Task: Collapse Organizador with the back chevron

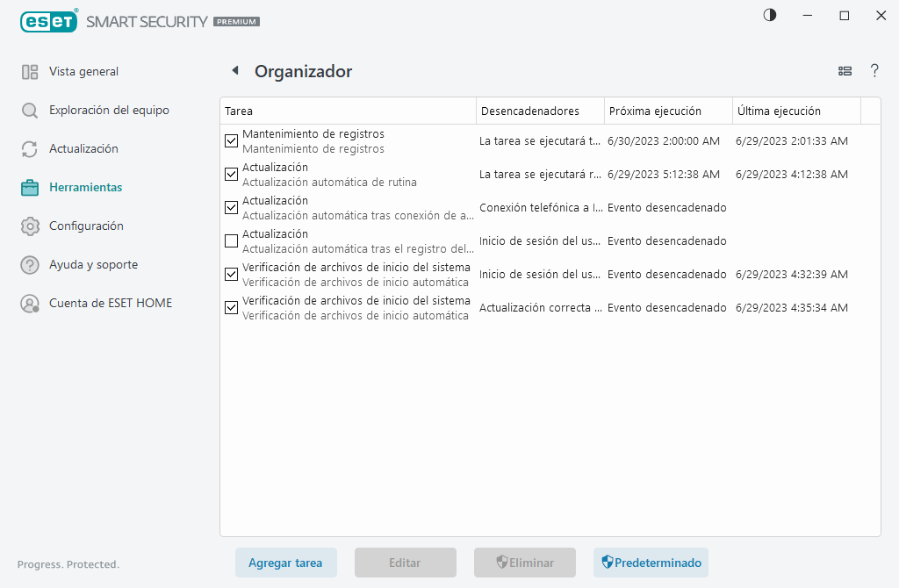Action: tap(234, 70)
